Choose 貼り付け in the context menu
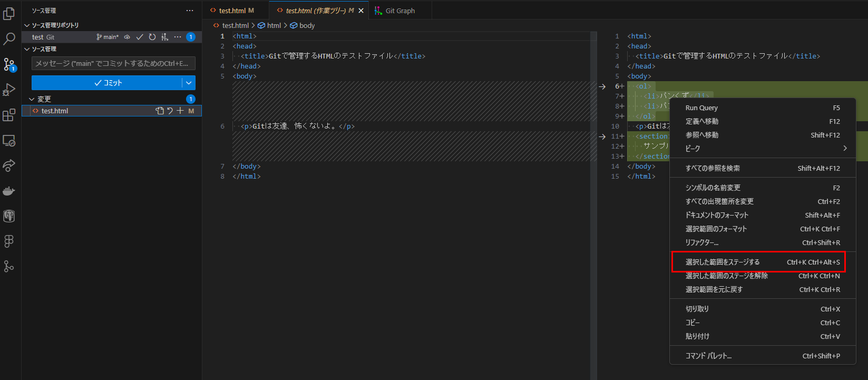The image size is (868, 380). (x=763, y=336)
